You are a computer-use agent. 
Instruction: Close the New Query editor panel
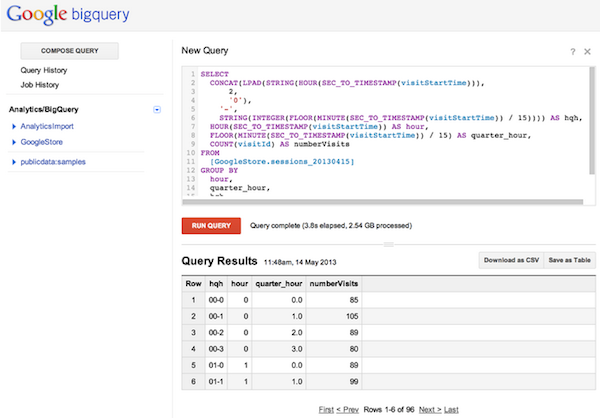(587, 52)
